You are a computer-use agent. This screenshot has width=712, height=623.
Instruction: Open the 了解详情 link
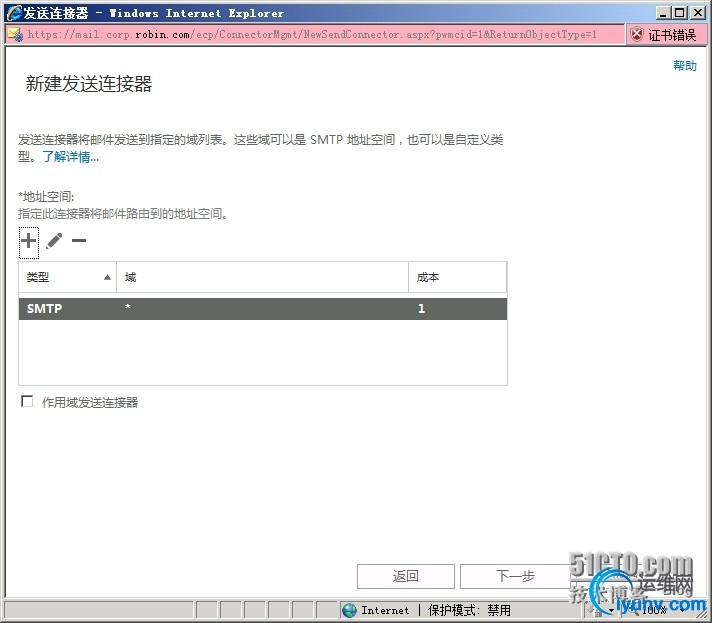click(71, 157)
